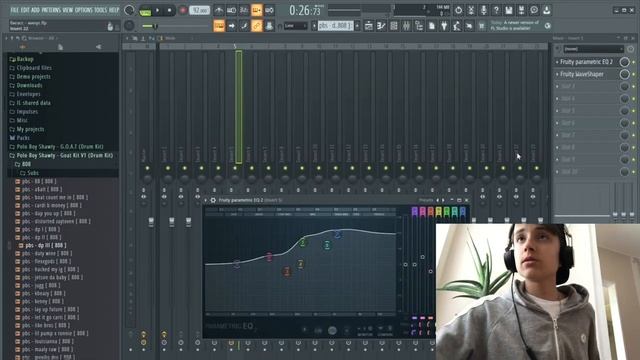
Task: Open the OPTIONS menu
Action: 84,10
